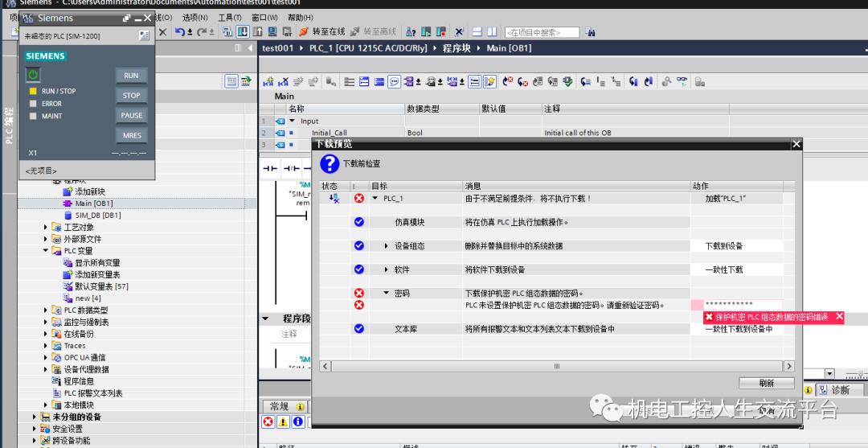This screenshot has width=868, height=448.
Task: Click the monitoring glasses icon in the editor toolbar
Action: 682,82
